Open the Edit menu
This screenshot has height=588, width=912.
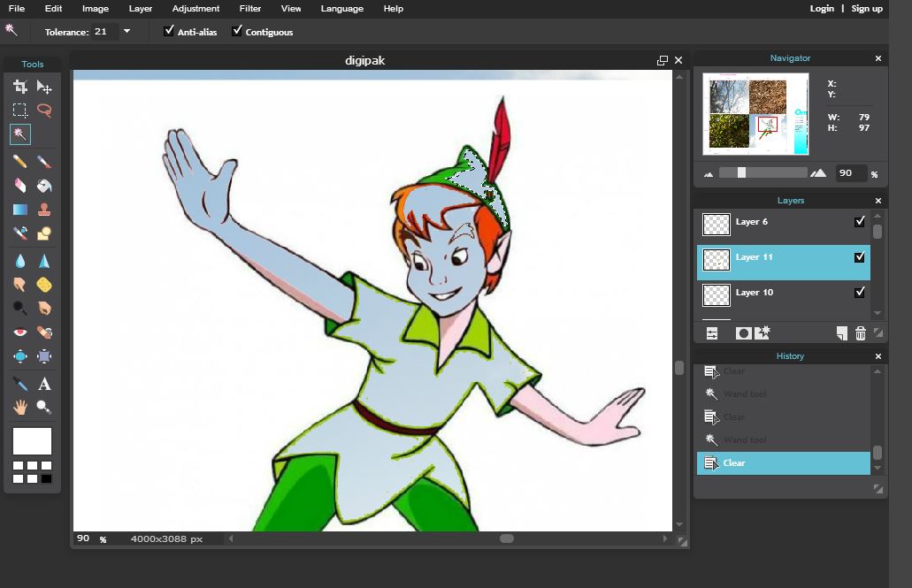tap(53, 9)
